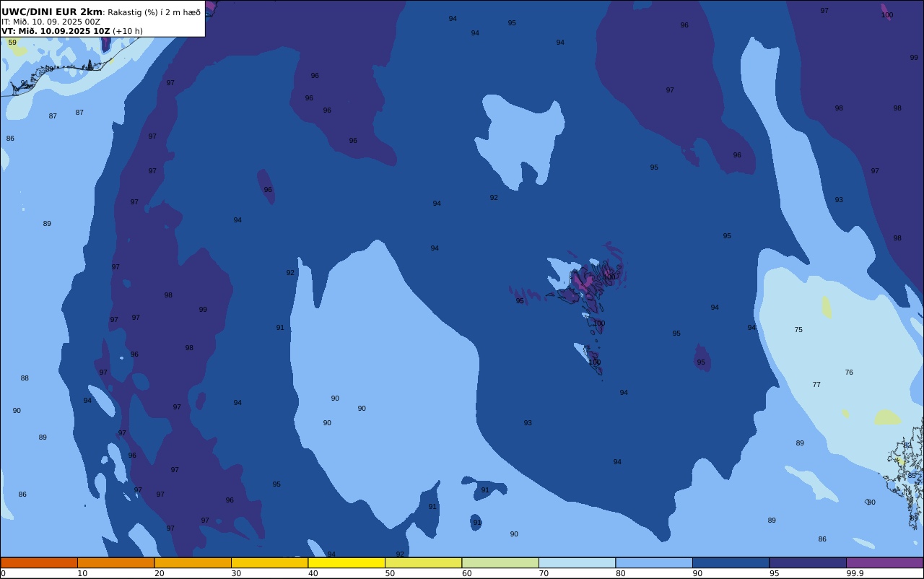Click the humidity value 88
Image resolution: width=924 pixels, height=579 pixels.
(x=25, y=378)
